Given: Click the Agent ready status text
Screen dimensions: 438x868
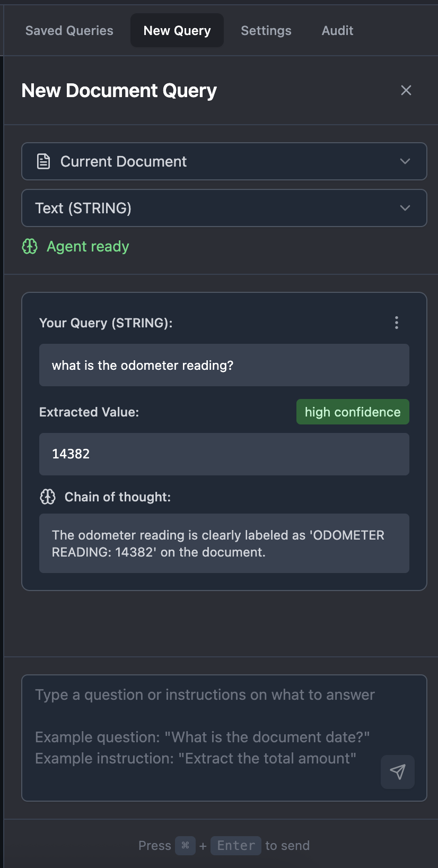Looking at the screenshot, I should click(x=88, y=246).
